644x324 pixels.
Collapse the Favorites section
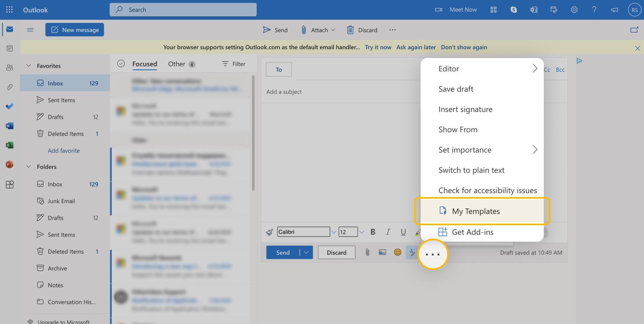(29, 66)
